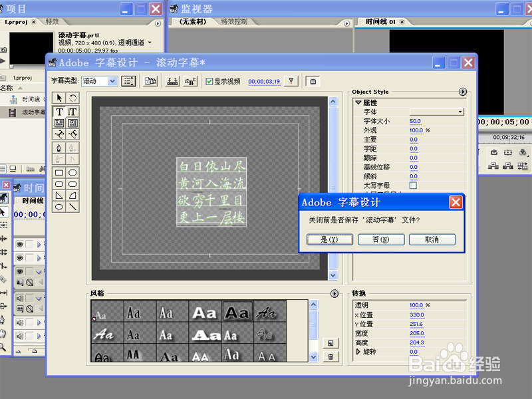
Task: Click the new style icon in 风格 panel
Action: [x=331, y=343]
